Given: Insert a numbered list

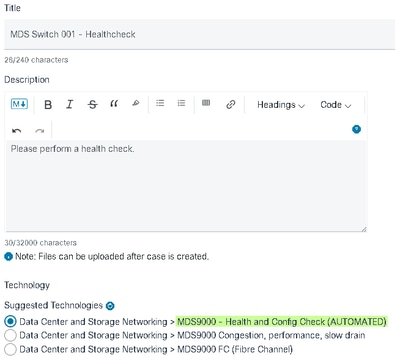Looking at the screenshot, I should [181, 103].
